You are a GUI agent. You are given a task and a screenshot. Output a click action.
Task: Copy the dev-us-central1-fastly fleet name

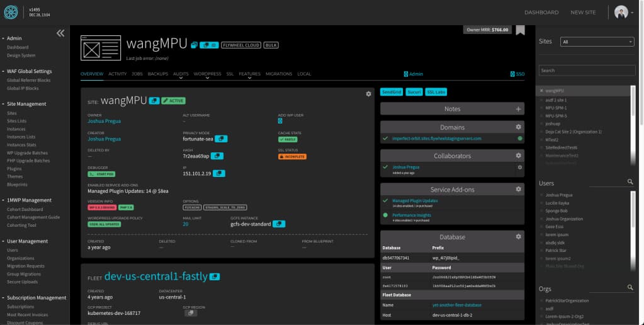coord(215,277)
